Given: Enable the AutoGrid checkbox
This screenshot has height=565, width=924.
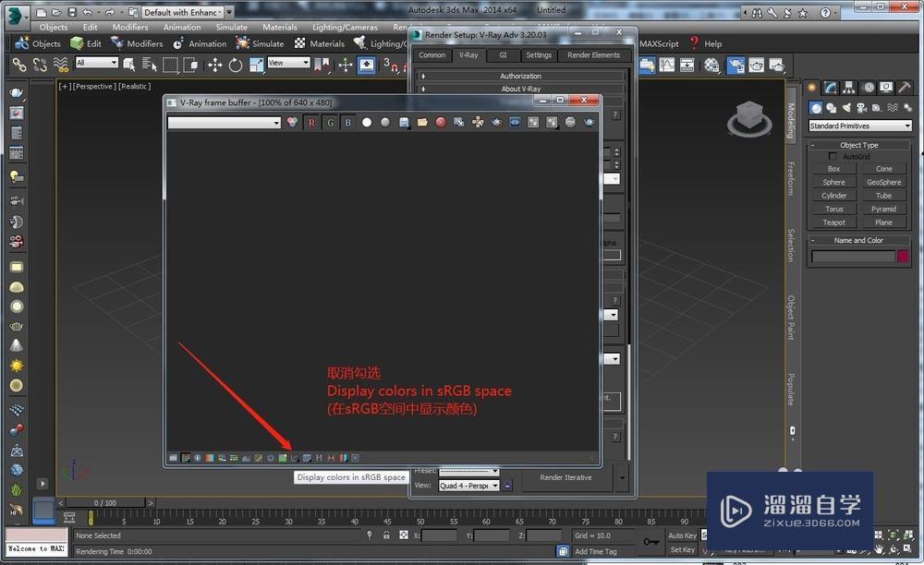Looking at the screenshot, I should tap(833, 157).
